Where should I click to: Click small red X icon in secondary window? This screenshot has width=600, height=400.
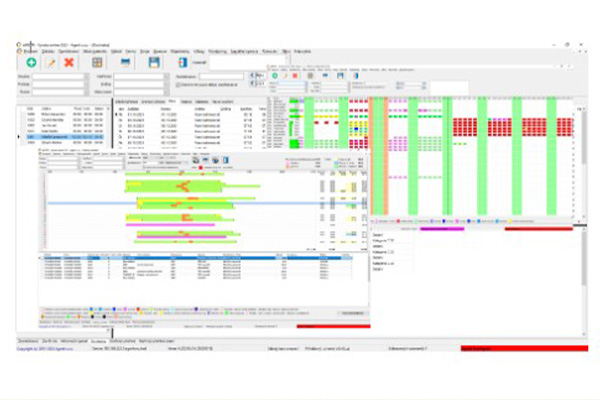[297, 75]
